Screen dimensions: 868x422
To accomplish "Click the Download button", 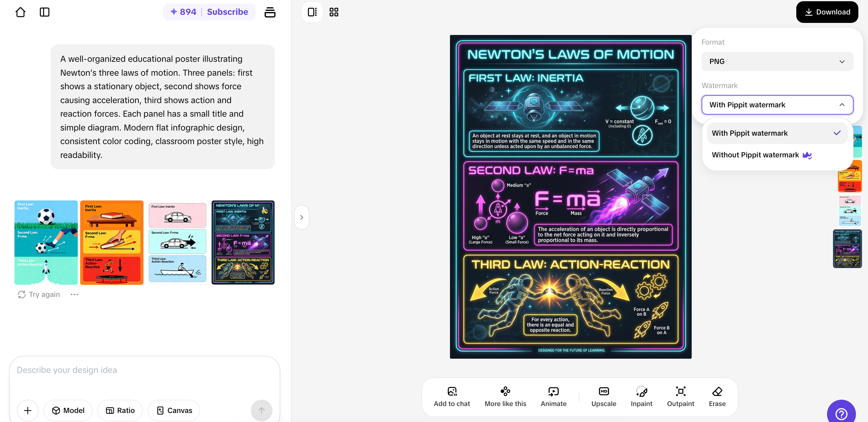I will [827, 12].
